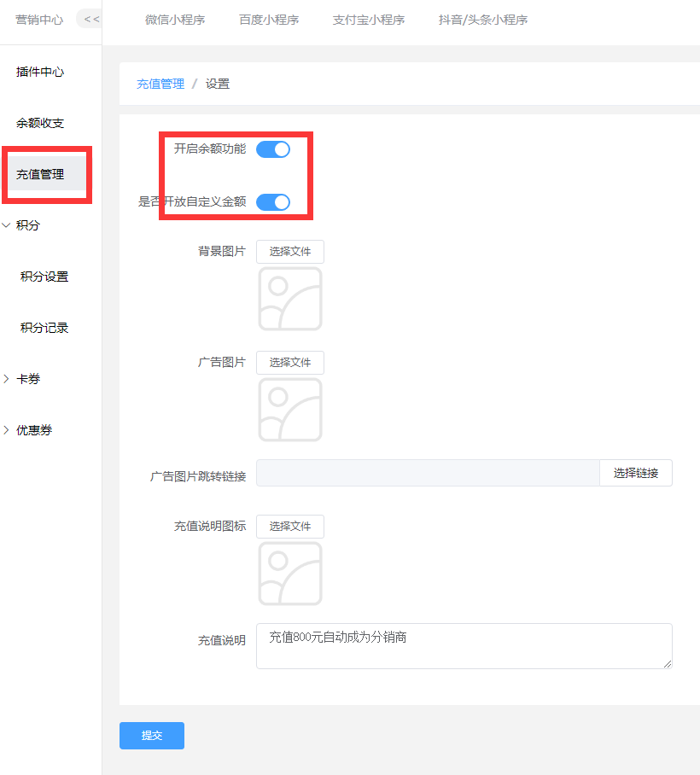The width and height of the screenshot is (700, 775).
Task: Open the 抖音/头条小程序 tab
Action: tap(483, 20)
